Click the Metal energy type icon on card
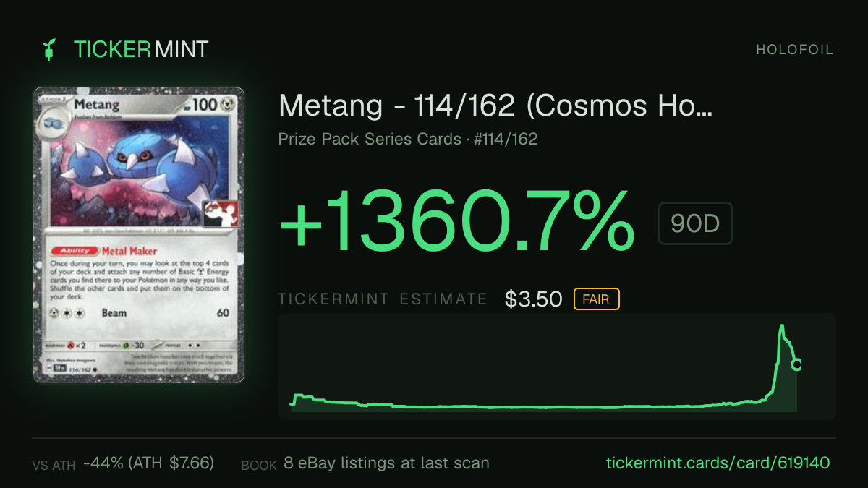868x488 pixels. [x=230, y=106]
